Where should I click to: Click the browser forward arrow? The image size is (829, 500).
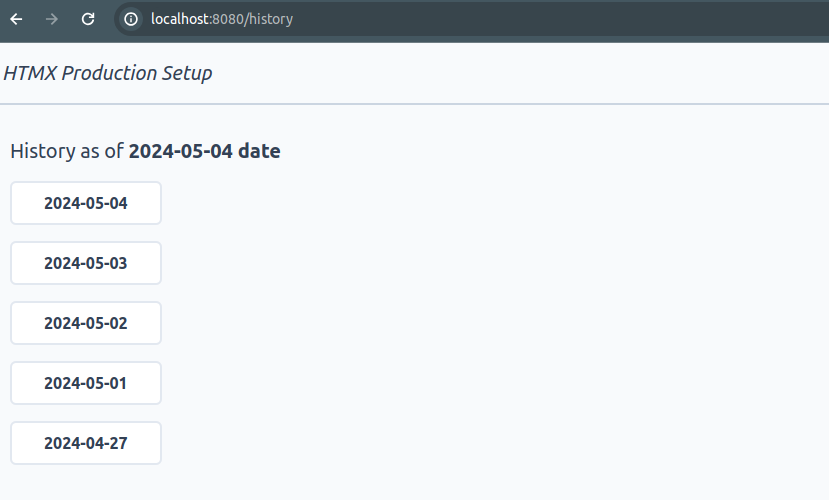52,20
